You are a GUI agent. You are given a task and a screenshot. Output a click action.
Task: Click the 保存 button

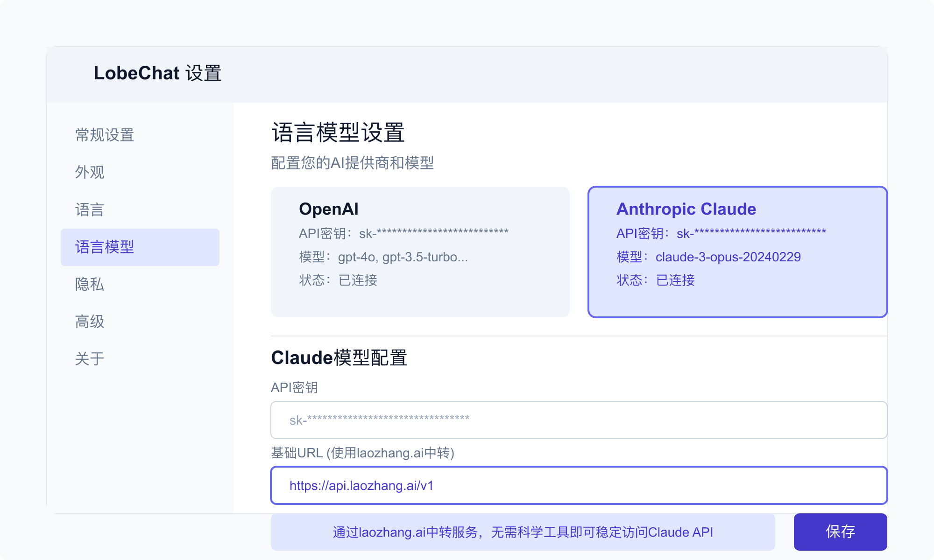(841, 532)
